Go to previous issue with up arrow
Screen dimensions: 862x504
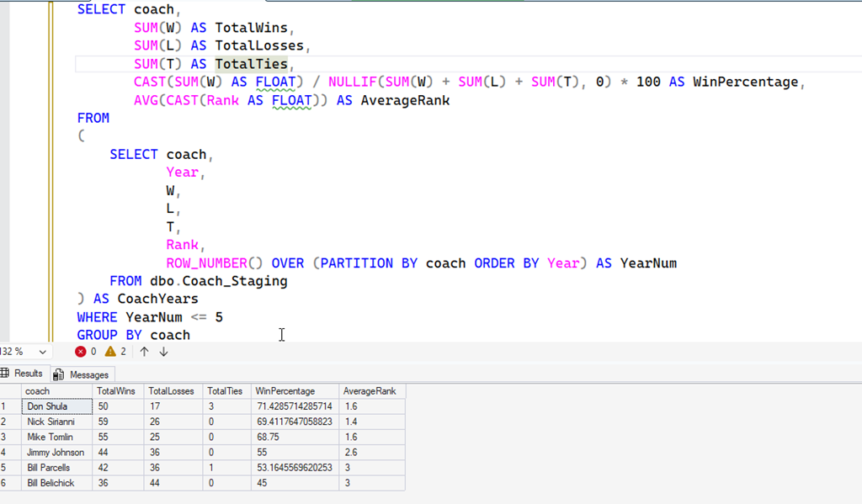(144, 352)
